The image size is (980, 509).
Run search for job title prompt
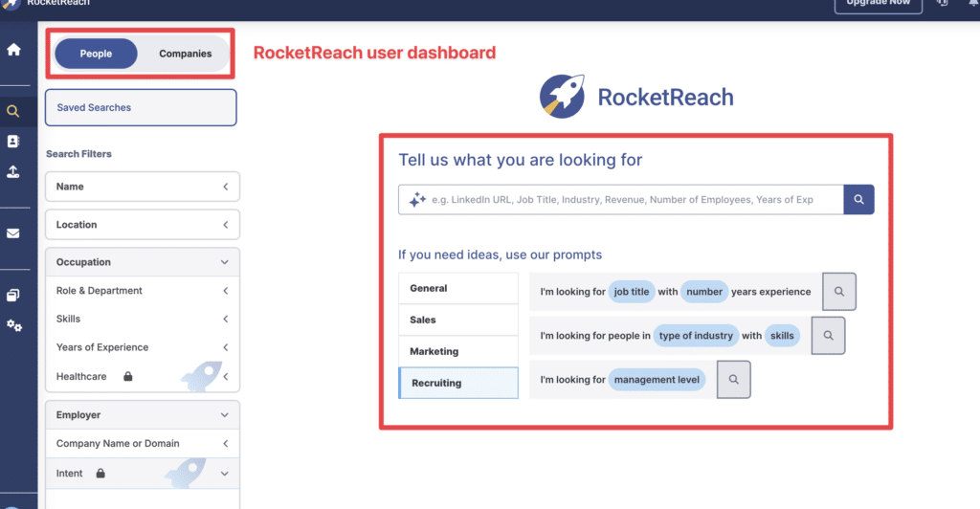838,291
